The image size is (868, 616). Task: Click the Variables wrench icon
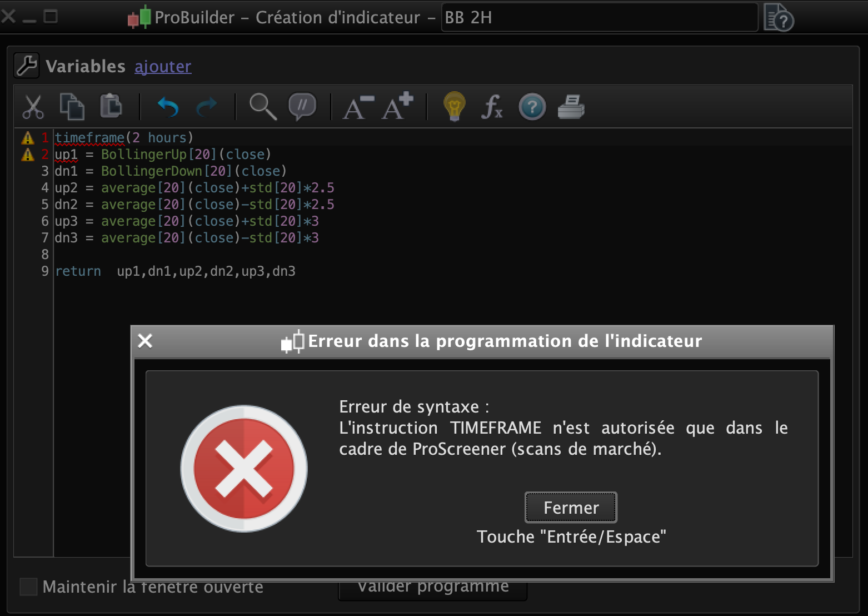point(26,66)
